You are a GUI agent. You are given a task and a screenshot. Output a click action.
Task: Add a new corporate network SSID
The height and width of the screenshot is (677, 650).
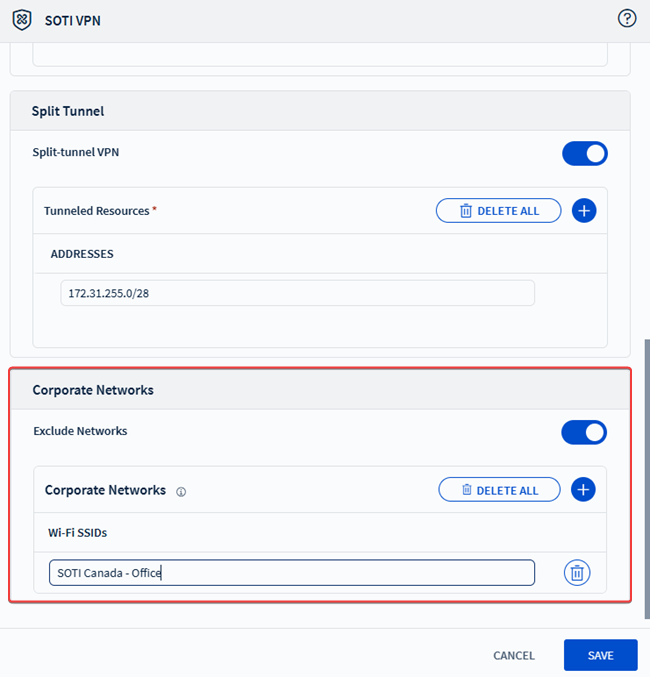583,490
